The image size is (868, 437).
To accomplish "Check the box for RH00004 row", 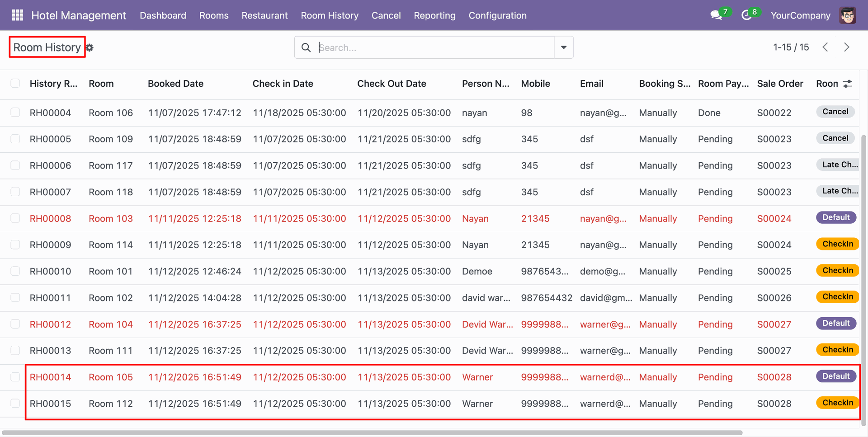I will click(x=15, y=113).
